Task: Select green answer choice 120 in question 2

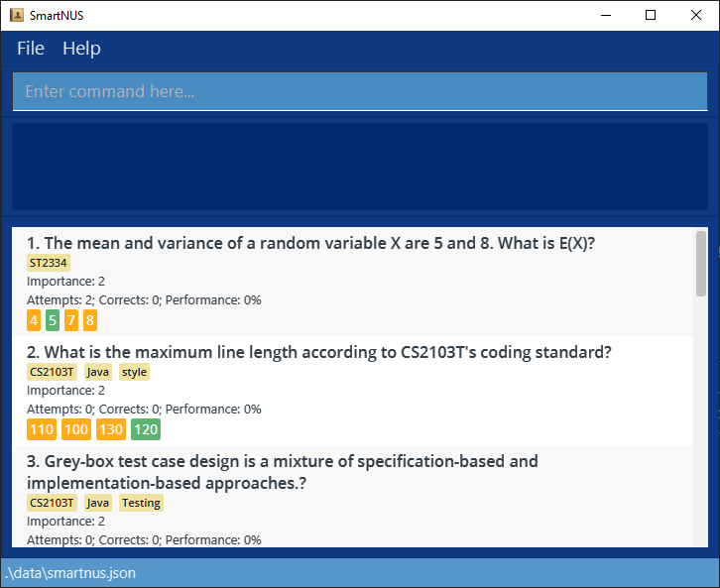Action: [146, 429]
